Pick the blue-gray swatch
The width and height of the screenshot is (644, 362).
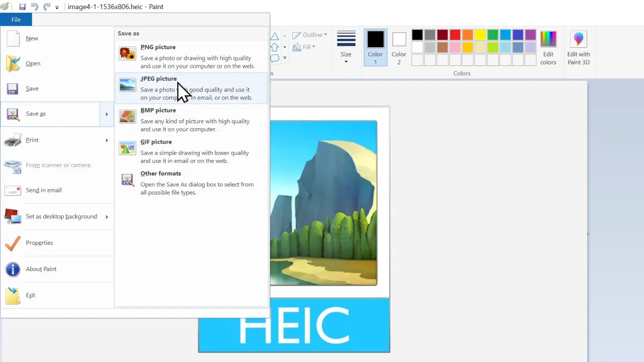(518, 47)
